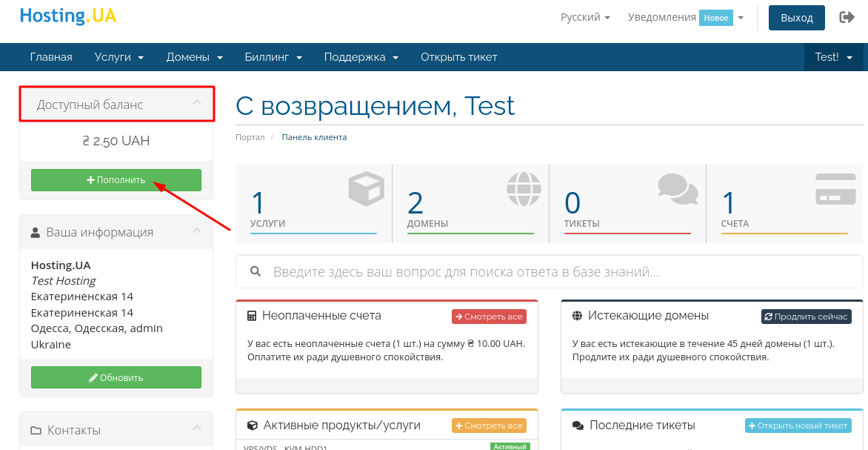Click the Hosting.UA logo

[x=67, y=16]
